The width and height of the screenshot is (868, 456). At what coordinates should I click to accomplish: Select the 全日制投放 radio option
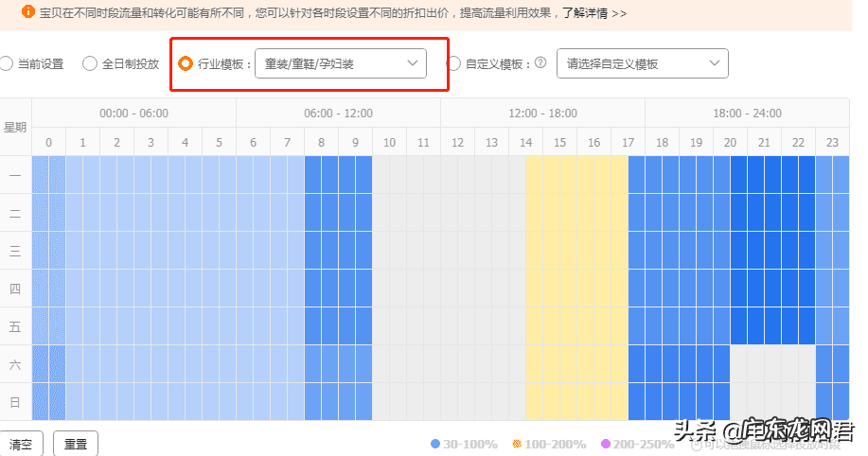tap(90, 63)
